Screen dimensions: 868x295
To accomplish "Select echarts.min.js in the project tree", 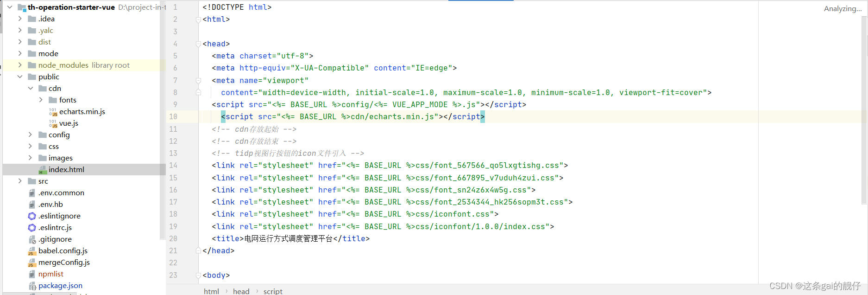I will pyautogui.click(x=82, y=111).
